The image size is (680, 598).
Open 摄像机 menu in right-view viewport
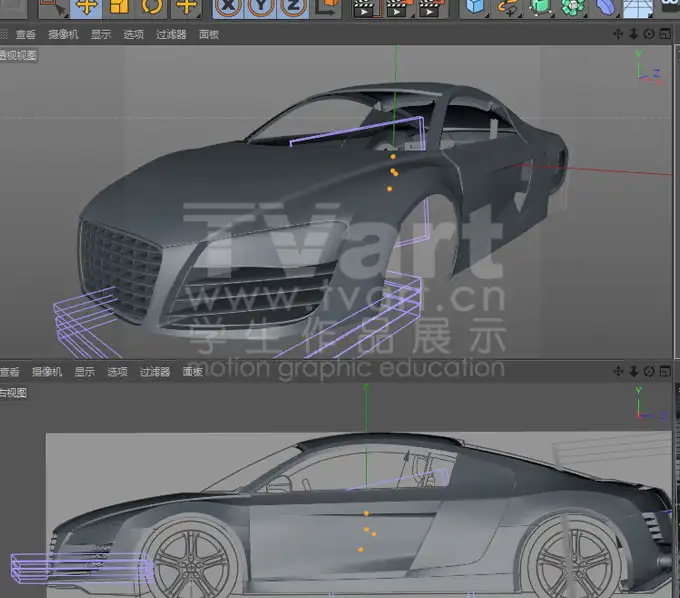click(47, 372)
